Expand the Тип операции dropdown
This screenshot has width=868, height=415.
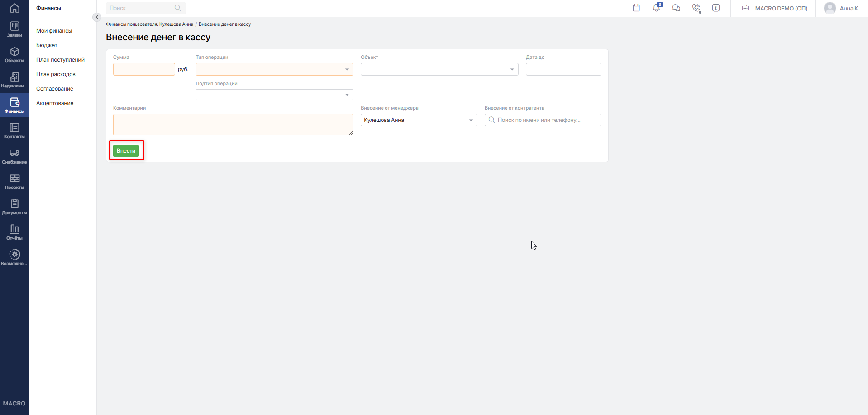pyautogui.click(x=274, y=69)
